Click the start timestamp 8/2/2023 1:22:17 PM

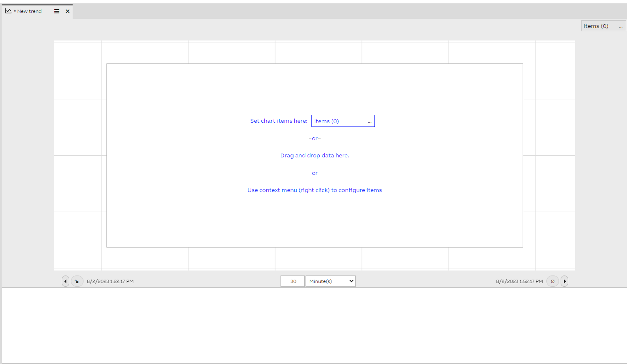(110, 281)
